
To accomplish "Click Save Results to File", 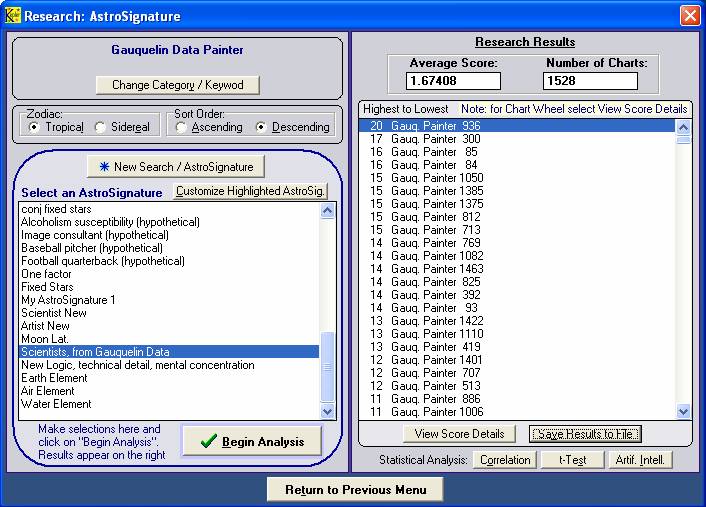I will tap(585, 433).
